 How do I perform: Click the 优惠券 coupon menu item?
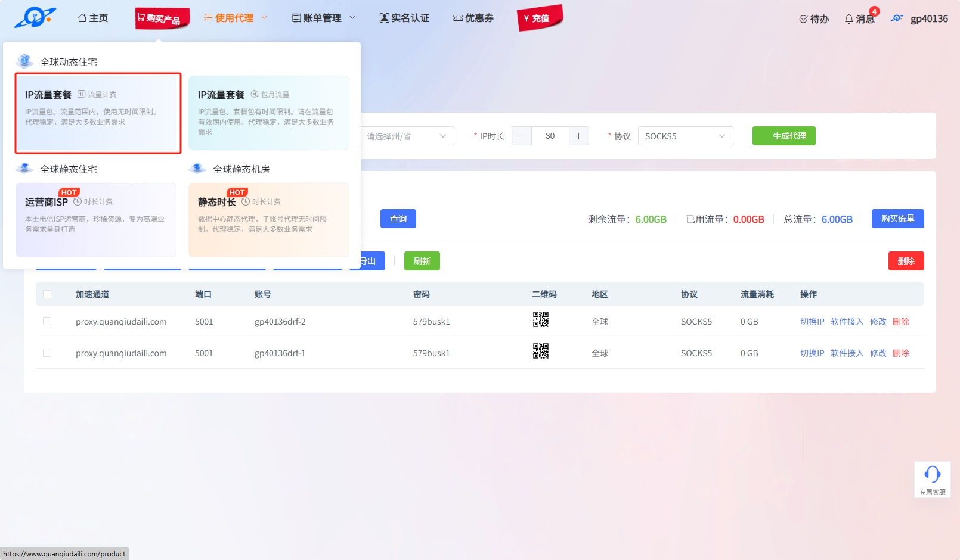(473, 18)
